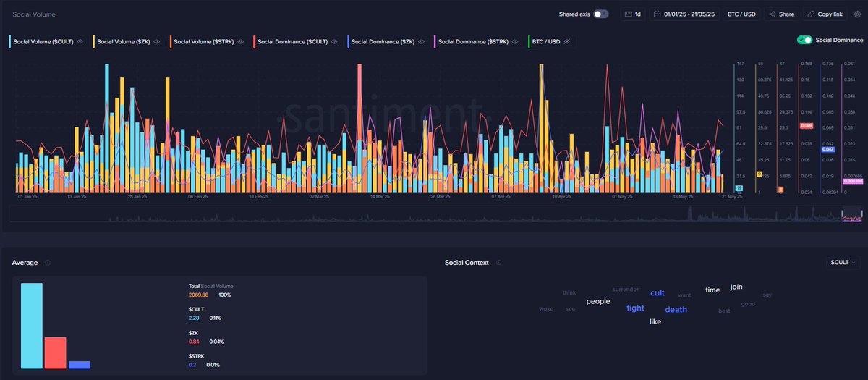Click the $ZK average value 0.84
The image size is (868, 380).
pos(193,342)
